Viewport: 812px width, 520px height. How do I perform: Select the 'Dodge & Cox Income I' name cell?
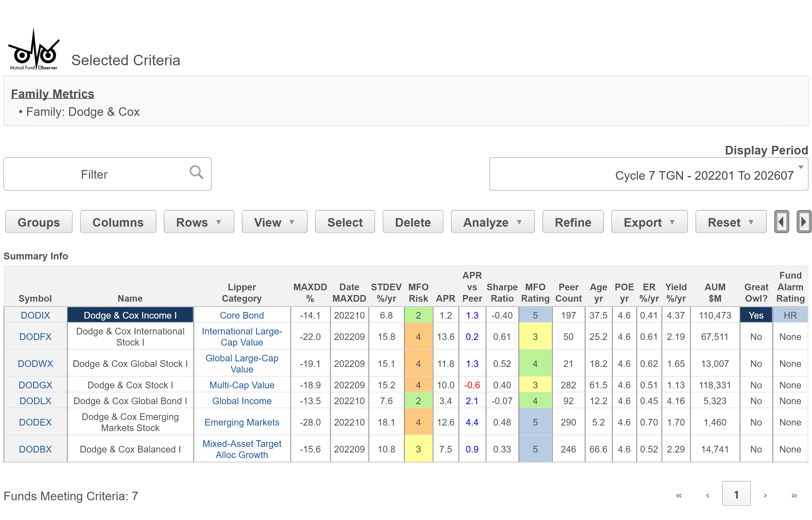point(130,315)
